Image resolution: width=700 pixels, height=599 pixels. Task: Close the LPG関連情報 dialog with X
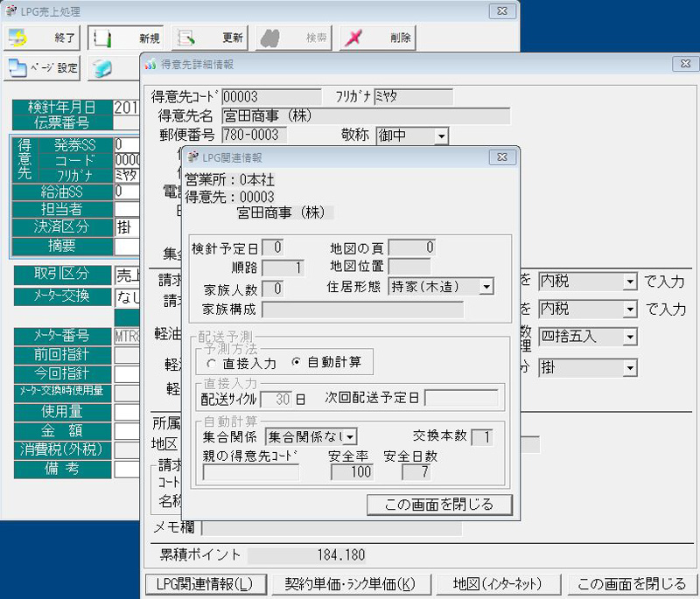(501, 158)
